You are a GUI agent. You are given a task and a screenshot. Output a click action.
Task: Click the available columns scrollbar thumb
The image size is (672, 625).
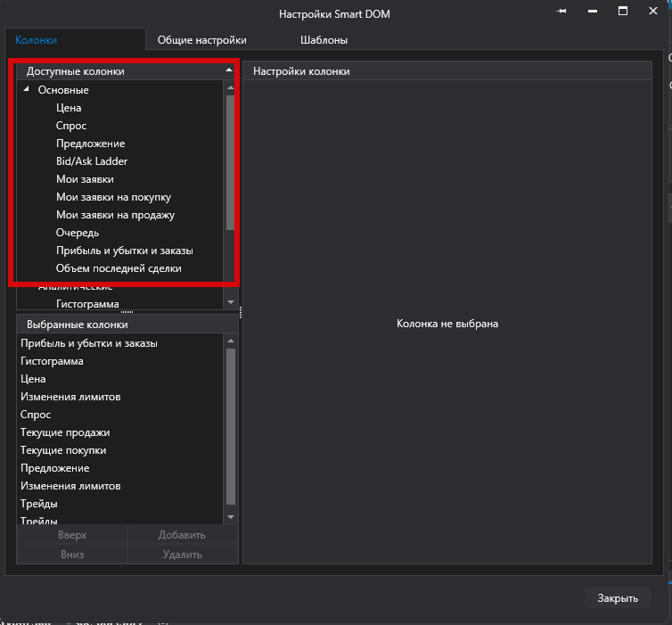tap(231, 163)
